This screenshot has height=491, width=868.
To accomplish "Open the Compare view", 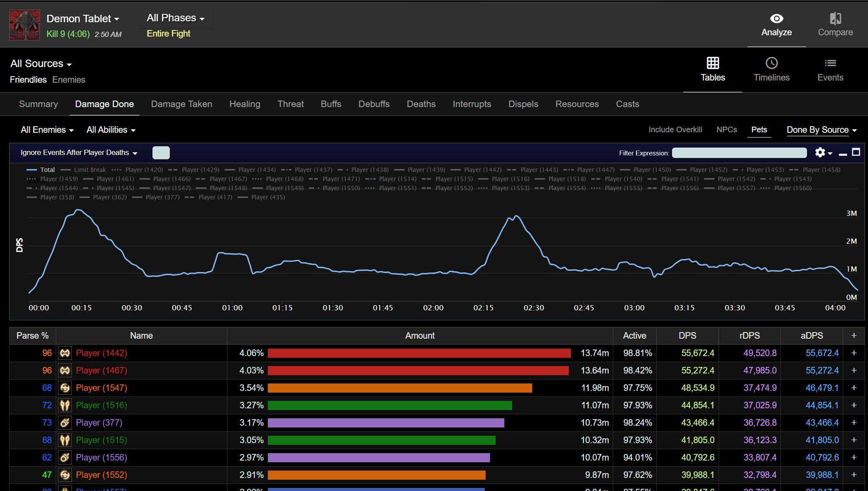I will click(835, 25).
